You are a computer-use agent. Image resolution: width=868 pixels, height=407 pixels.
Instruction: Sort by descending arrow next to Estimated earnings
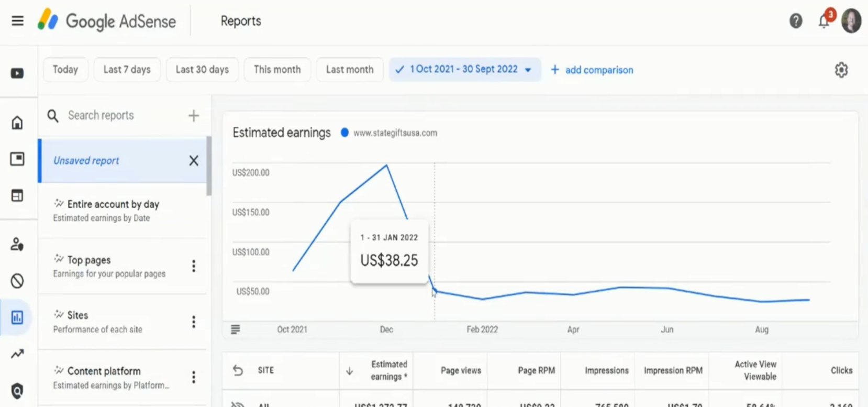[350, 371]
